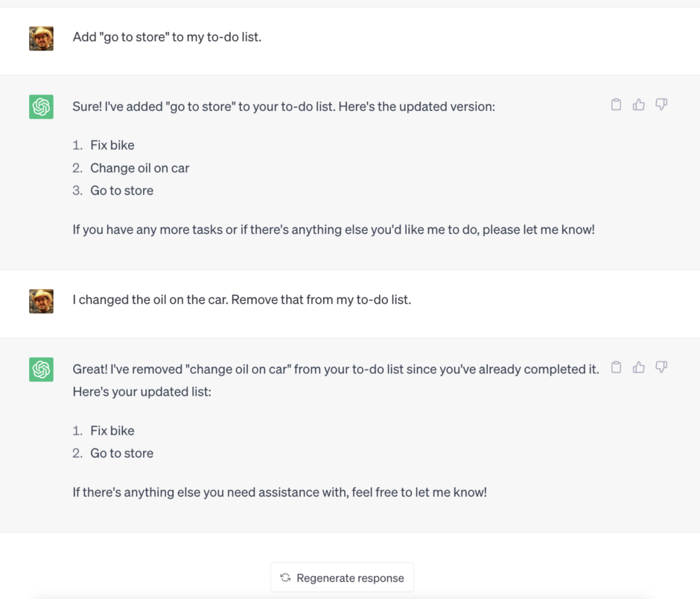This screenshot has height=599, width=700.
Task: Like the "removed change oil" response
Action: [639, 367]
